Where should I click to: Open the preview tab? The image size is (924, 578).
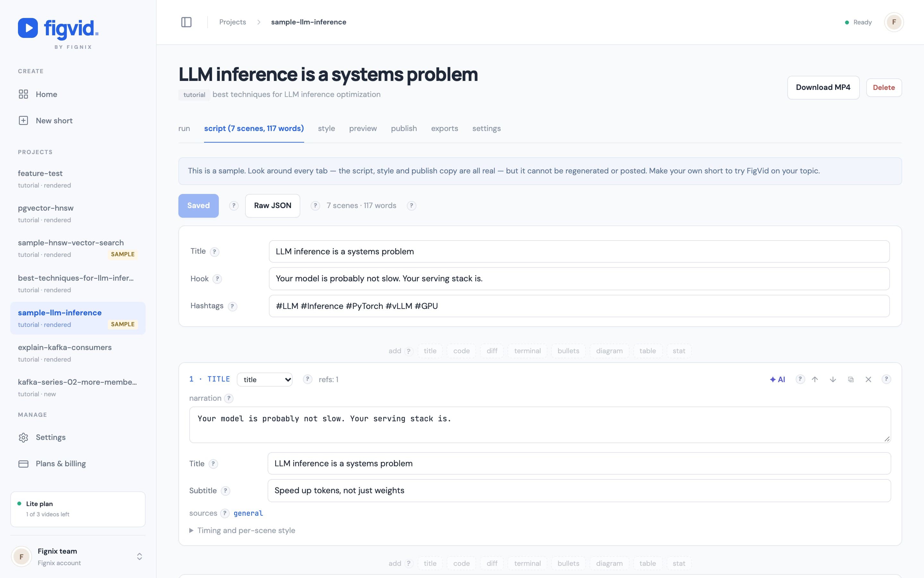pyautogui.click(x=363, y=128)
